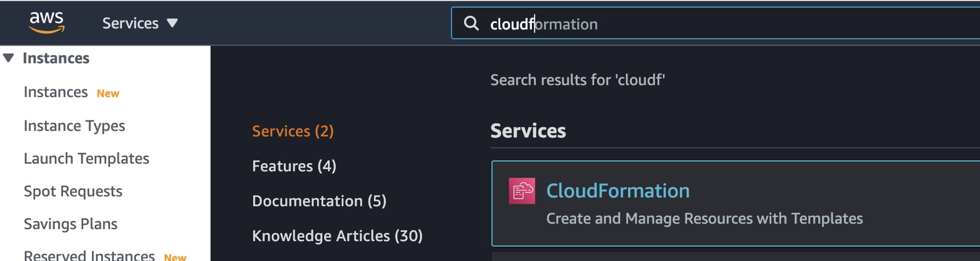Viewport: 980px width, 261px height.
Task: Collapse the Instances section triangle
Action: pos(9,58)
